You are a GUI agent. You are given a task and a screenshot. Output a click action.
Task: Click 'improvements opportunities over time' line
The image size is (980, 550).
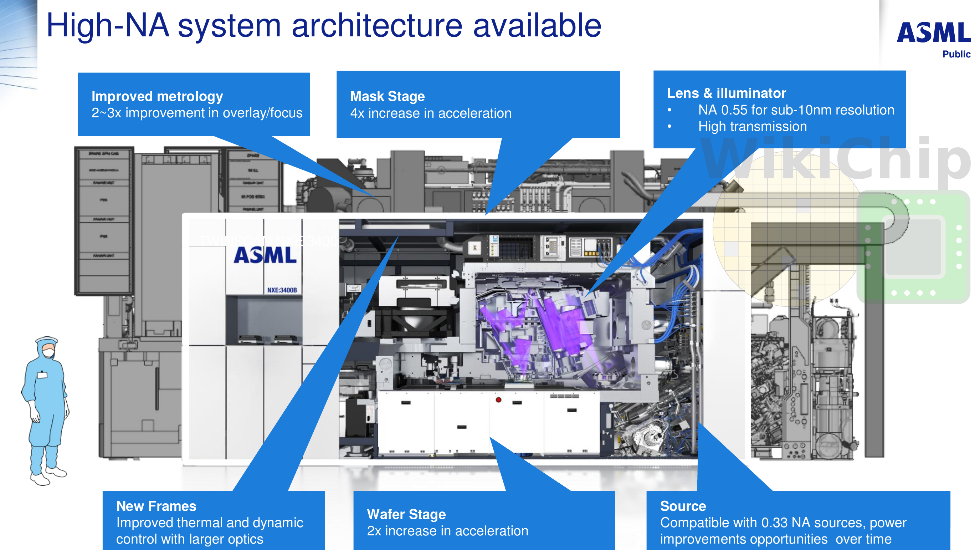775,539
